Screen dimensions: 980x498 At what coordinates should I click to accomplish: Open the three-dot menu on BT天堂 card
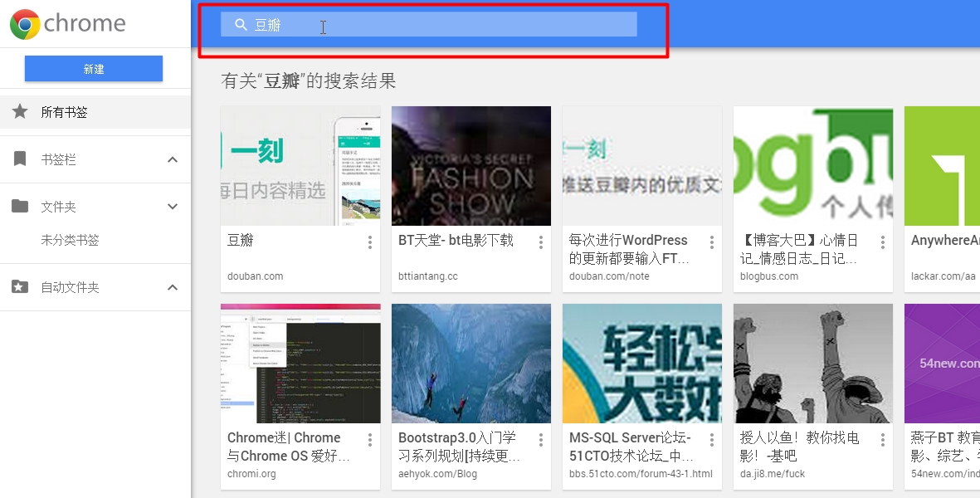(x=541, y=242)
